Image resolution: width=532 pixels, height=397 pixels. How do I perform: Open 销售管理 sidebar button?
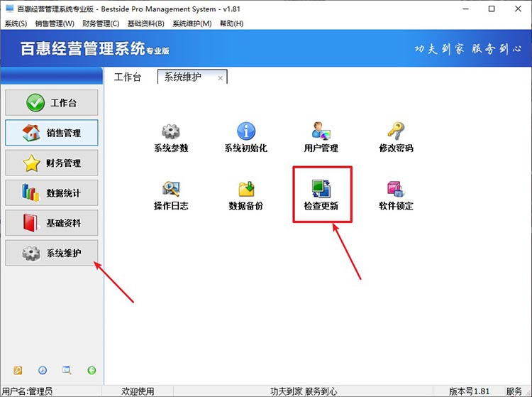coord(52,132)
